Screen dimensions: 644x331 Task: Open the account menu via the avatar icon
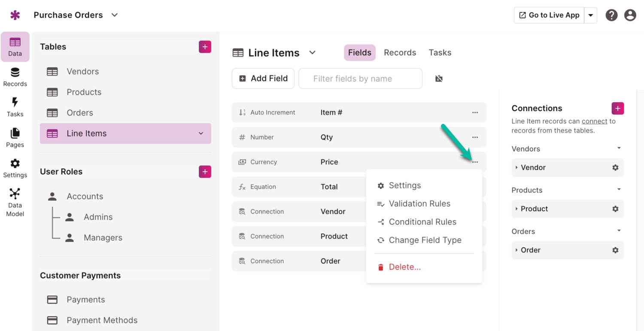click(630, 15)
